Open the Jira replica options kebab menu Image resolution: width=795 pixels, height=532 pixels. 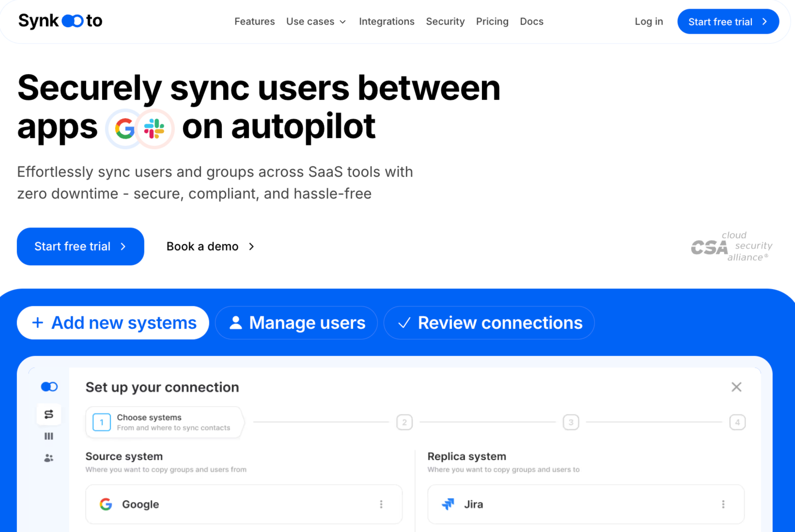723,504
